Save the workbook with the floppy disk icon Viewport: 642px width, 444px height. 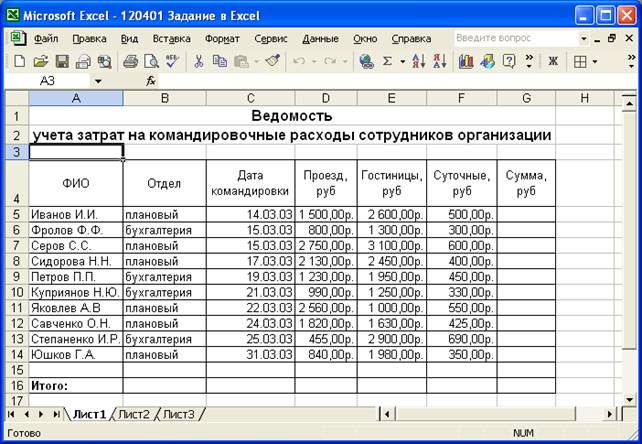point(62,62)
